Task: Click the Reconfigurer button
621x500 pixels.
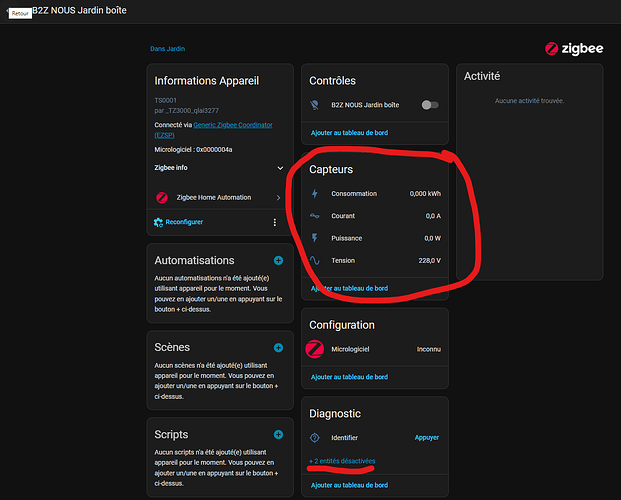Action: point(182,222)
